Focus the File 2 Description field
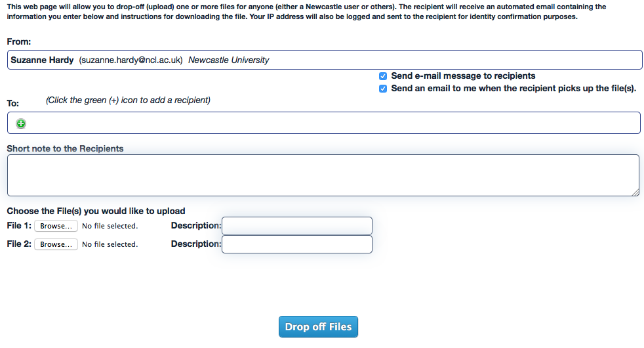This screenshot has height=348, width=644. (297, 244)
